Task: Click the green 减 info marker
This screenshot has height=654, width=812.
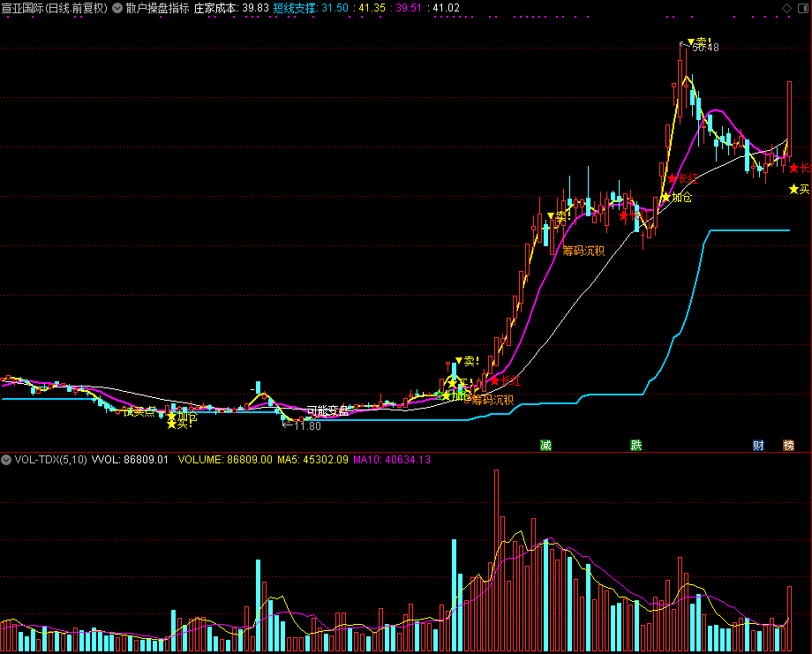Action: click(545, 446)
